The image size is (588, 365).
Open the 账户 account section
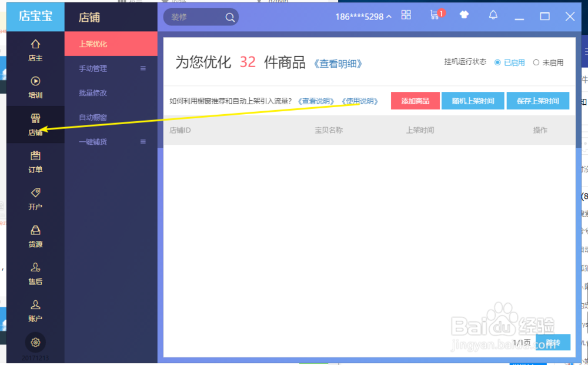[35, 311]
